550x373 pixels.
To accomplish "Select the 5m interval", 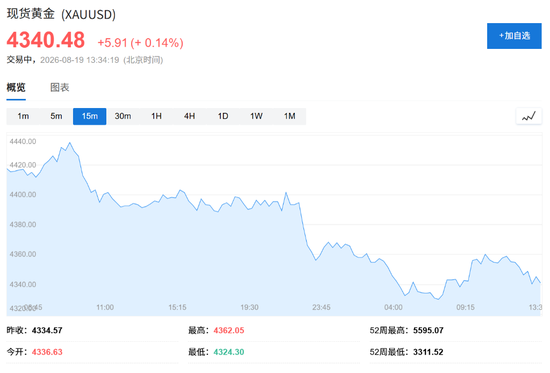I will 56,116.
